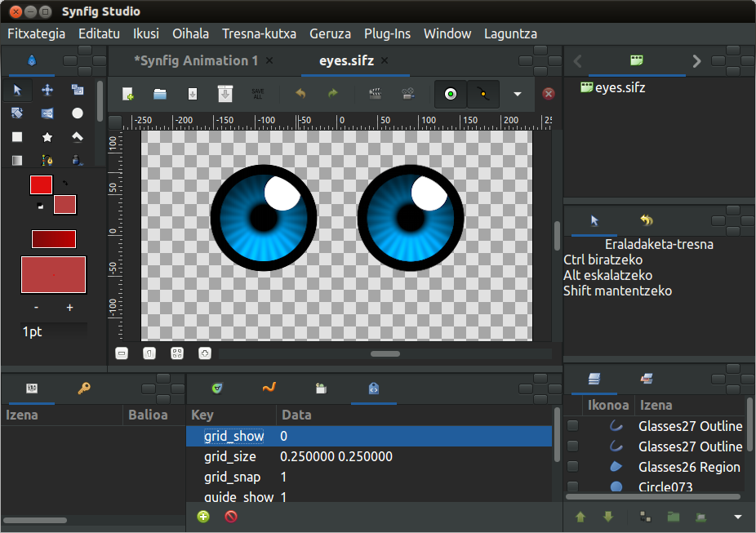The image size is (756, 533).
Task: Select the Polygon tool
Action: [x=77, y=137]
